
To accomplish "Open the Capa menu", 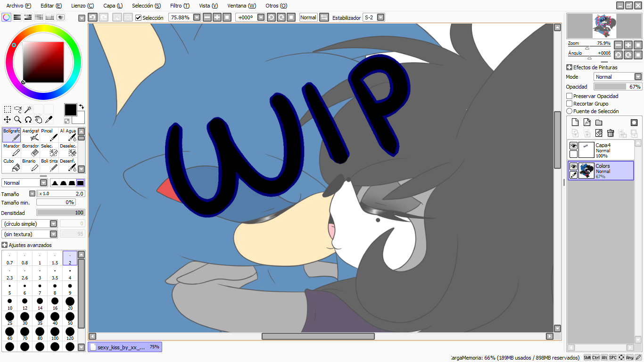I will 113,6.
